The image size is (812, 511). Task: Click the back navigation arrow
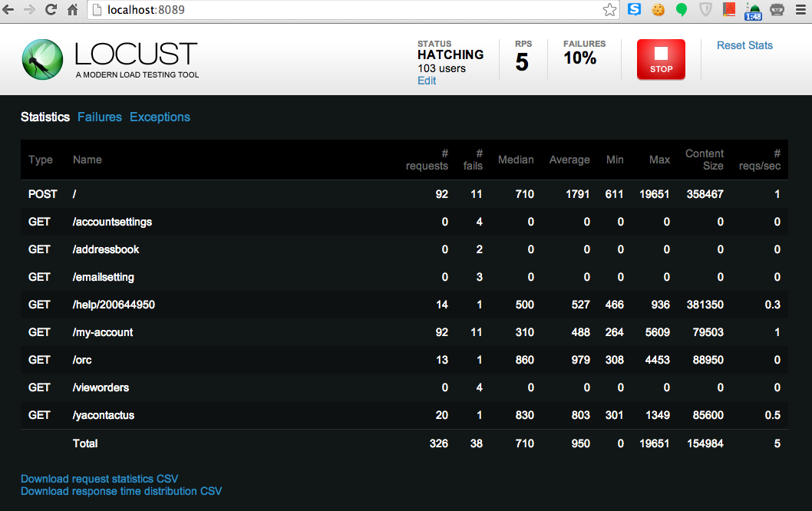coord(9,11)
